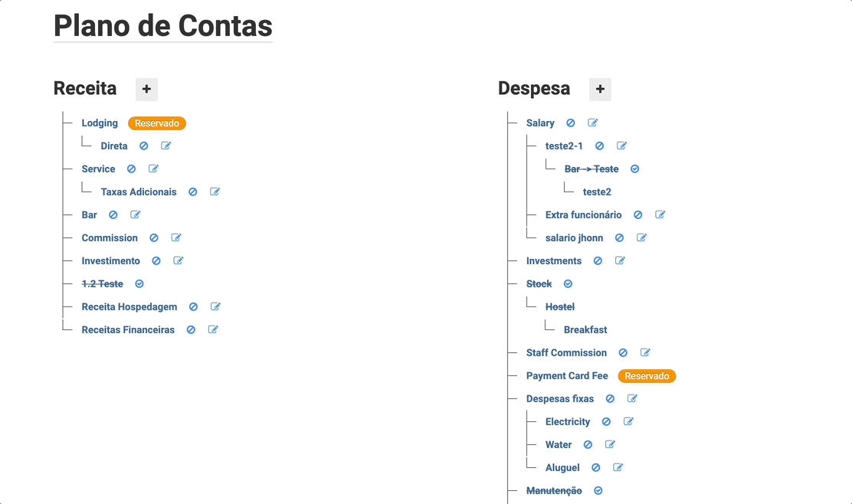Re-enable the Bar -> Teste account
The height and width of the screenshot is (504, 852).
tap(634, 169)
